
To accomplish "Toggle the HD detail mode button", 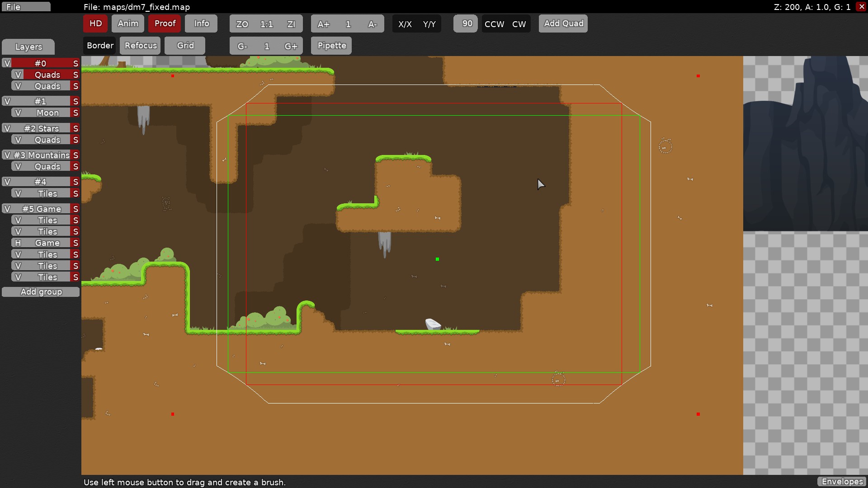I will click(95, 23).
